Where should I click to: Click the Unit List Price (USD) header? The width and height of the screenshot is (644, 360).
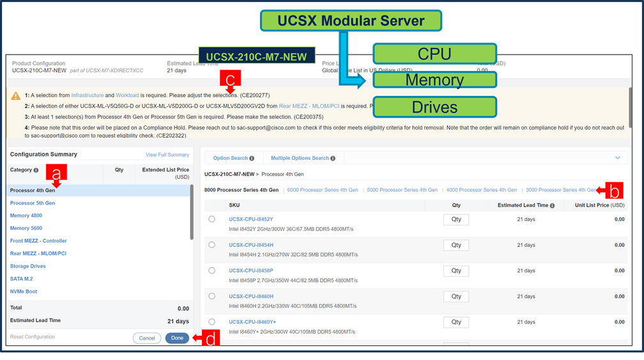[x=600, y=205]
